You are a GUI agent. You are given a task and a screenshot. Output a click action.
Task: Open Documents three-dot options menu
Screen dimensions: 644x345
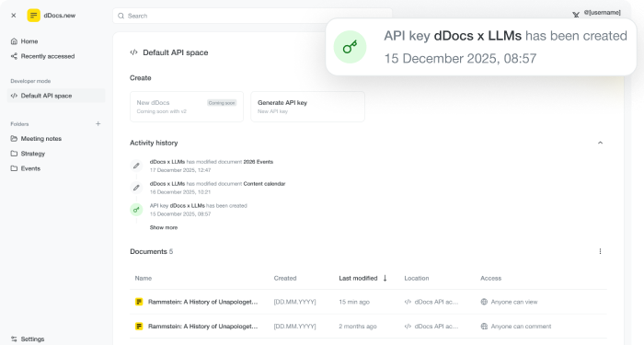[600, 251]
